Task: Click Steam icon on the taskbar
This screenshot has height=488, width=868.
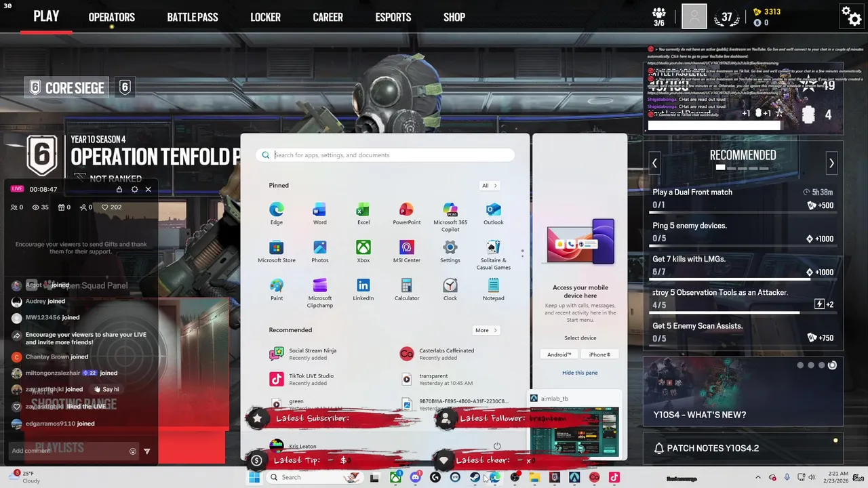Action: (475, 477)
